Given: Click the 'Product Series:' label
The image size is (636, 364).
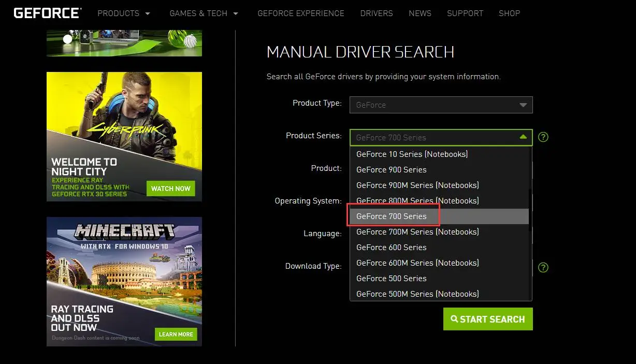Looking at the screenshot, I should [x=314, y=136].
